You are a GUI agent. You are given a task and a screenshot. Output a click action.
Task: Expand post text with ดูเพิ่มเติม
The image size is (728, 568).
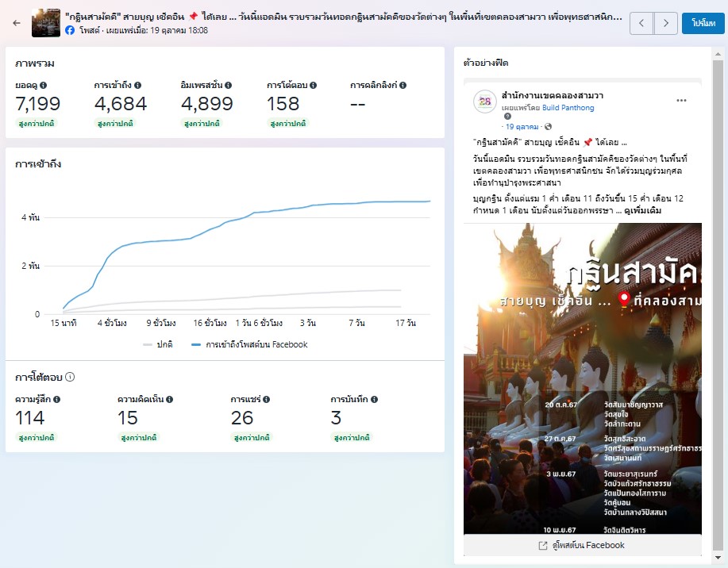(x=643, y=211)
